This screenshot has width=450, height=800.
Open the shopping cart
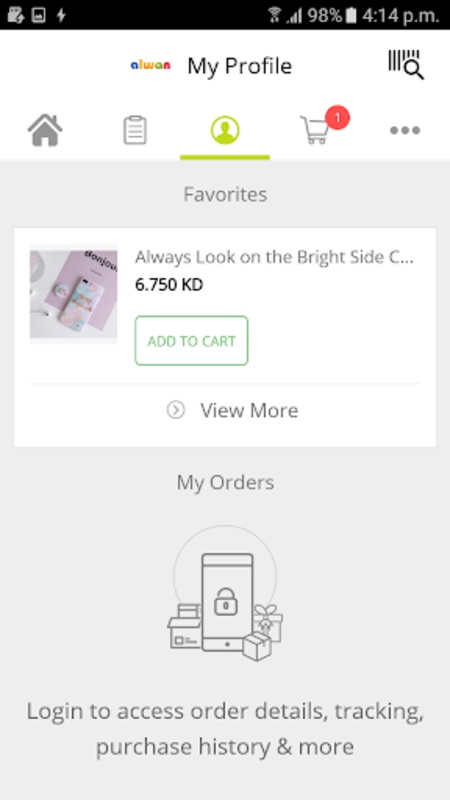314,130
